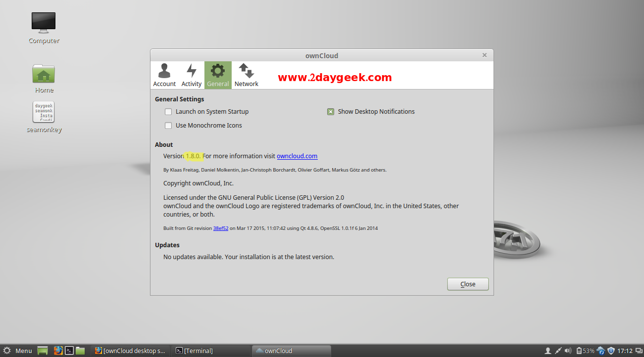The height and width of the screenshot is (357, 644).
Task: Open the Mint Menu
Action: coord(17,351)
